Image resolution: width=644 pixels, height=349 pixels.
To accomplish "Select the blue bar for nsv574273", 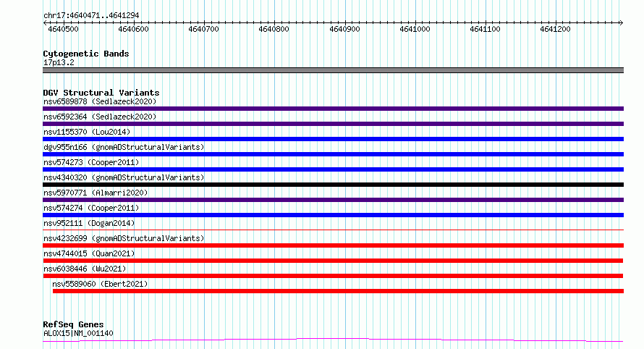I will click(333, 169).
